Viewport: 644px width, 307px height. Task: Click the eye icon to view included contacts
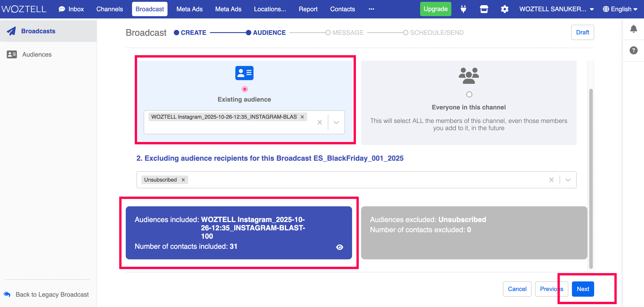pyautogui.click(x=340, y=247)
